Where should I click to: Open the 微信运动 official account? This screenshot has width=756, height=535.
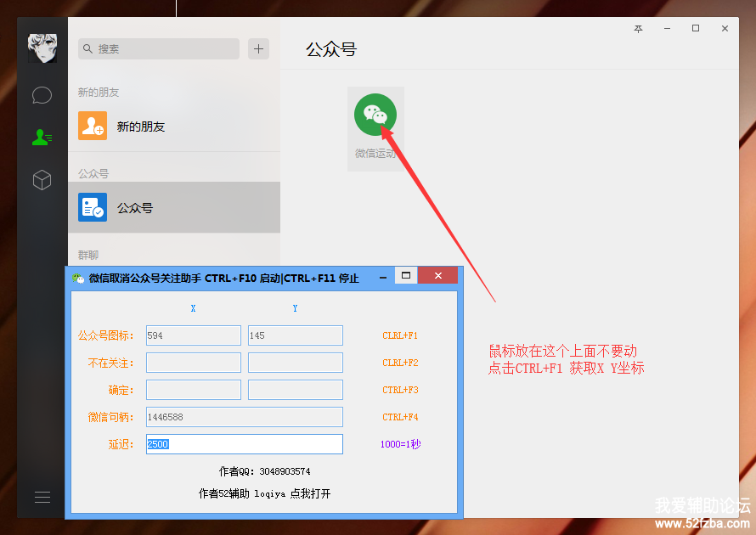pyautogui.click(x=375, y=129)
